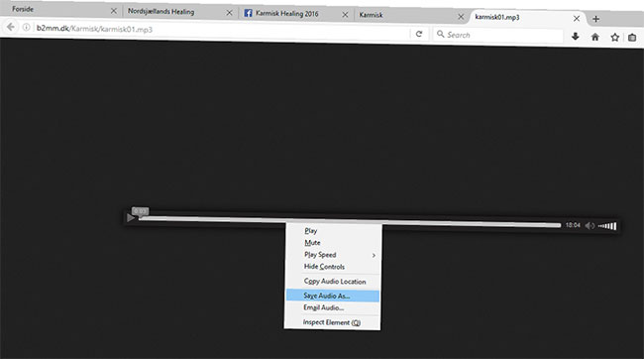Select Copy Audio Location
Screen dimensions: 644x359
pyautogui.click(x=333, y=282)
